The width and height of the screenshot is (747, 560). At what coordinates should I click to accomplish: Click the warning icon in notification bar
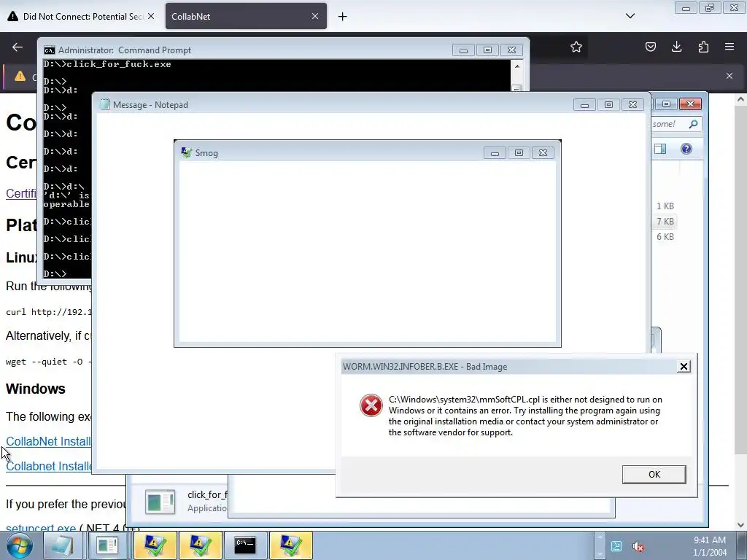(20, 76)
